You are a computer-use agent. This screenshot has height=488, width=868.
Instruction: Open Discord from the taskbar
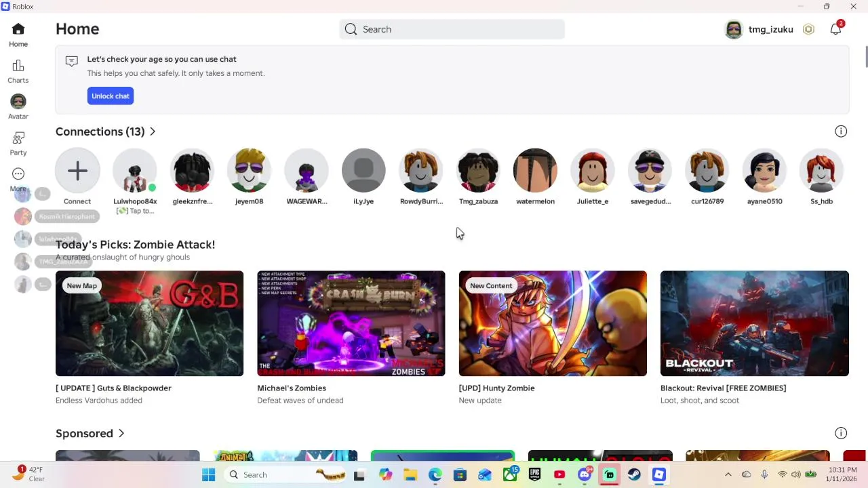(x=585, y=475)
